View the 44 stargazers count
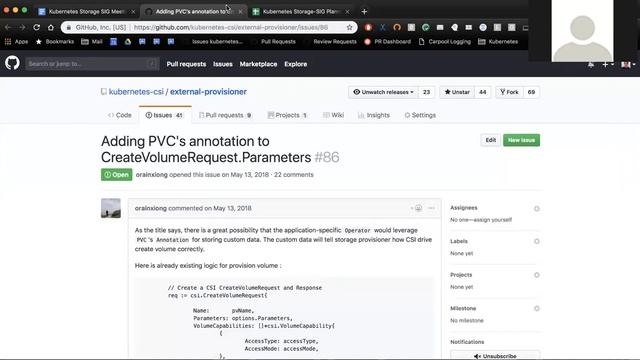Image resolution: width=640 pixels, height=360 pixels. pos(482,92)
